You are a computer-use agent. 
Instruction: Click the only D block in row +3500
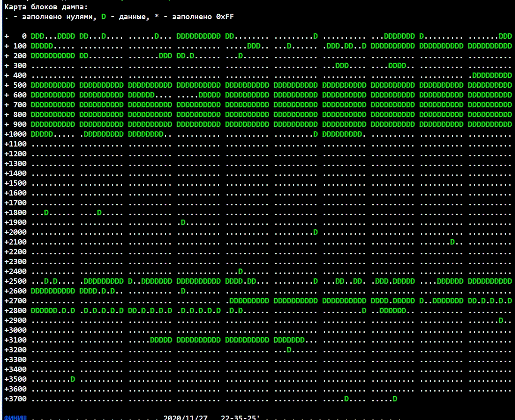point(73,379)
